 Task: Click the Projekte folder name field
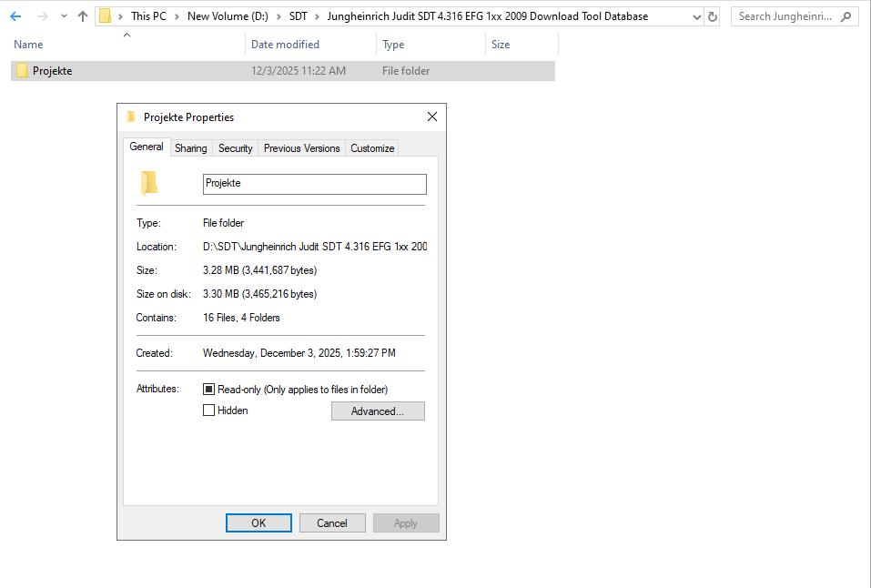pyautogui.click(x=314, y=184)
